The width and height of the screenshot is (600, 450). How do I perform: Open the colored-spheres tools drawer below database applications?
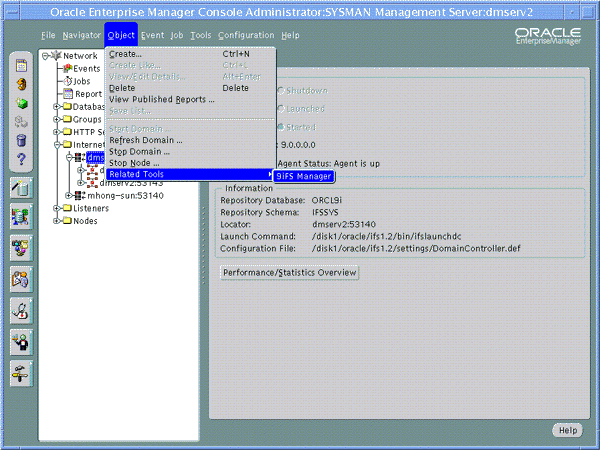(x=21, y=248)
